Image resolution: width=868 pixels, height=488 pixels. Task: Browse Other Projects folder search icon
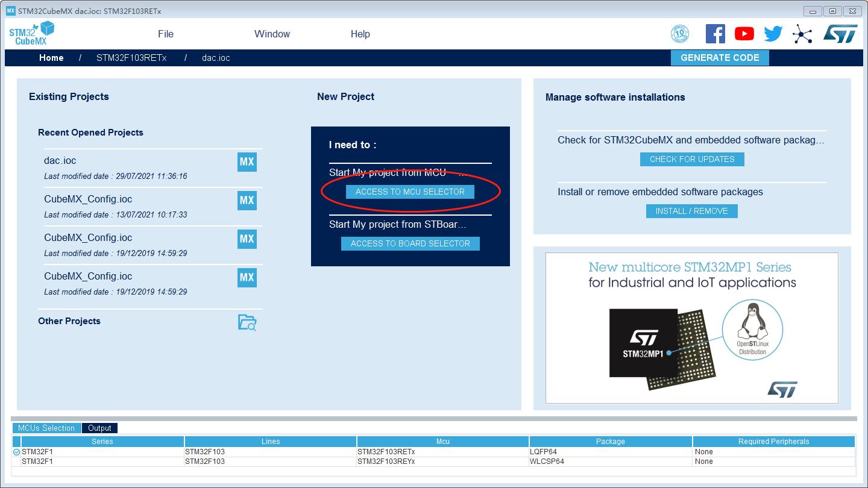pyautogui.click(x=247, y=322)
